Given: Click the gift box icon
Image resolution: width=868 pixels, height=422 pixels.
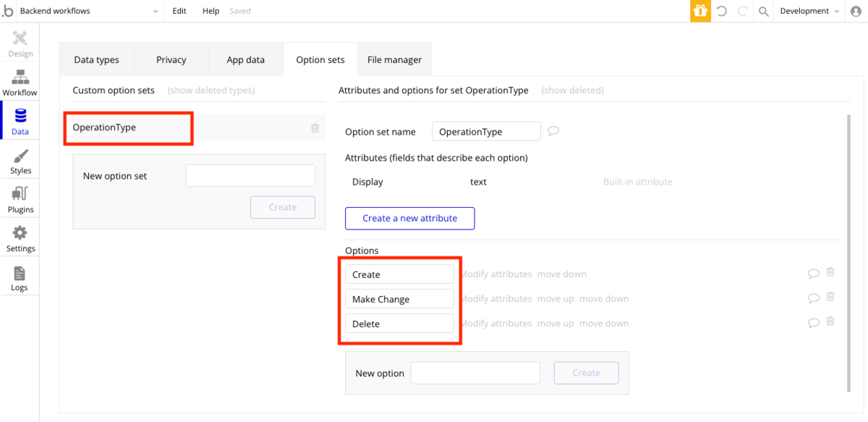Looking at the screenshot, I should click(700, 11).
